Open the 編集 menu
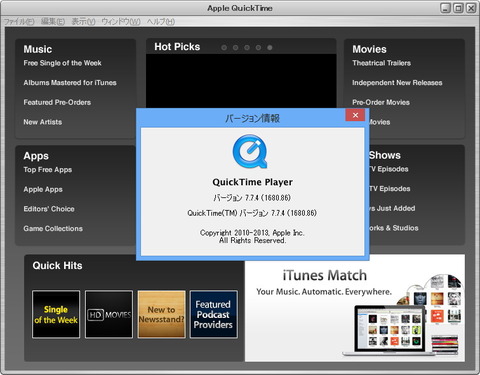The height and width of the screenshot is (375, 480). click(x=53, y=22)
